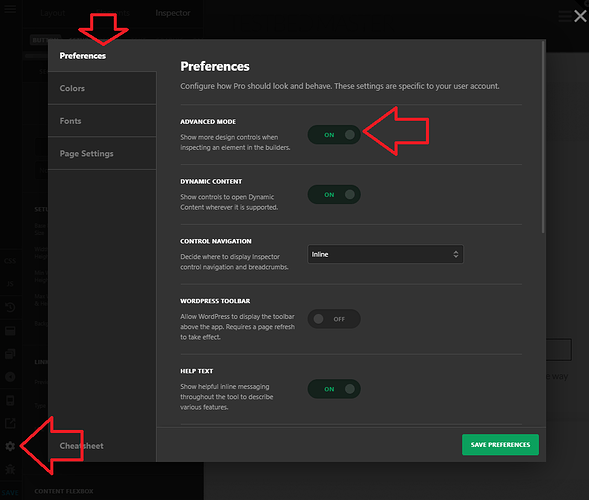Open settings via gear icon in sidebar

coord(10,446)
